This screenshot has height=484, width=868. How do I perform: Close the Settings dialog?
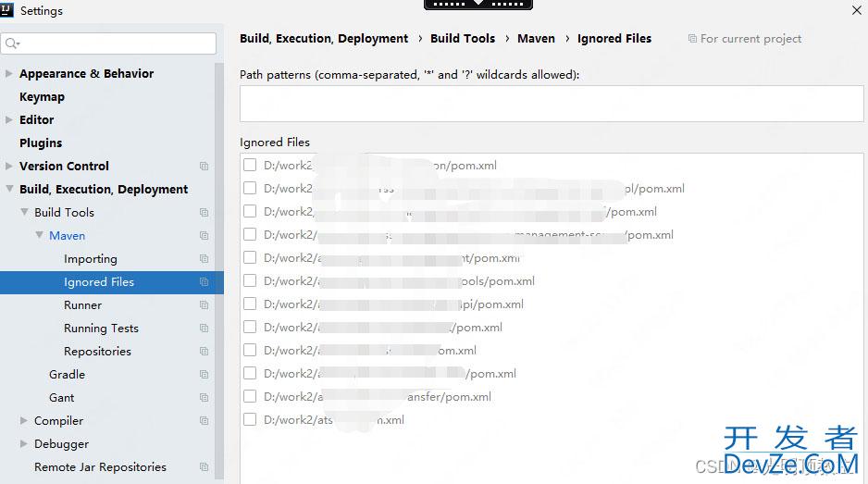click(x=856, y=10)
